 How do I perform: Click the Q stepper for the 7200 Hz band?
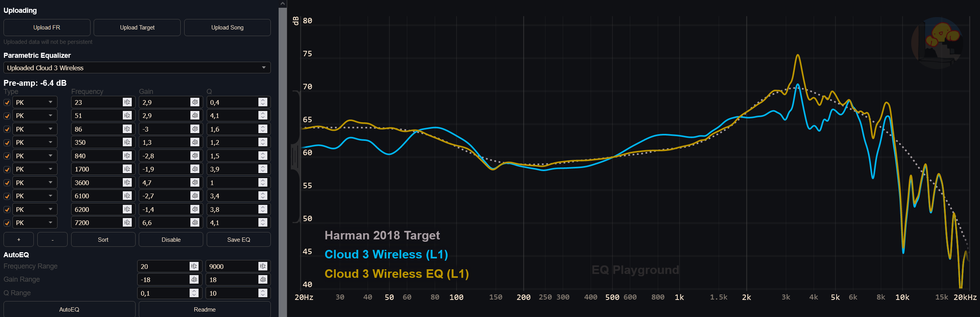click(263, 222)
